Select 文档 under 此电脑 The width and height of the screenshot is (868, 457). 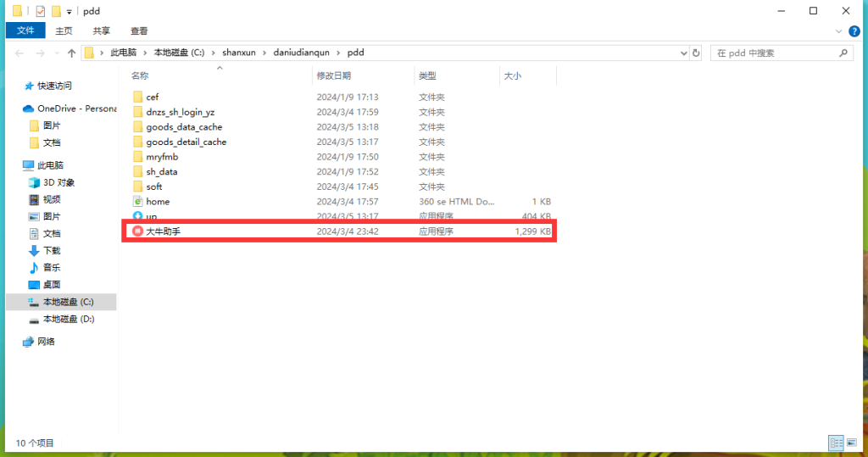coord(52,234)
